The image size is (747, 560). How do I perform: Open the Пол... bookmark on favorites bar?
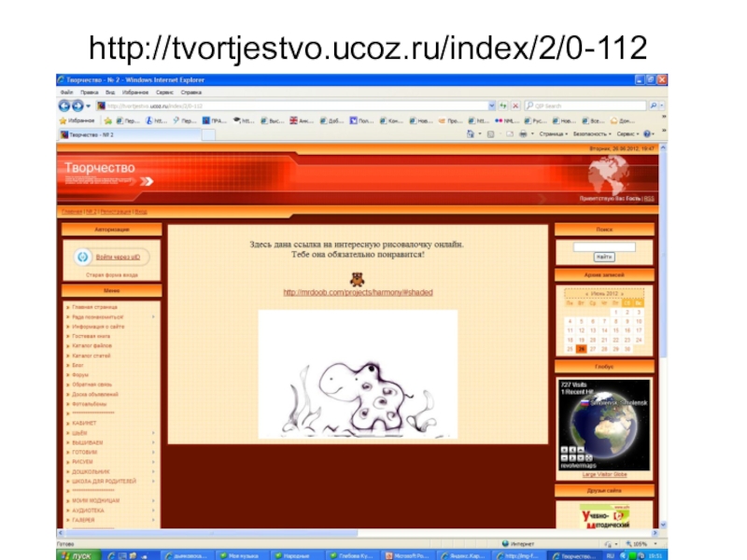361,120
